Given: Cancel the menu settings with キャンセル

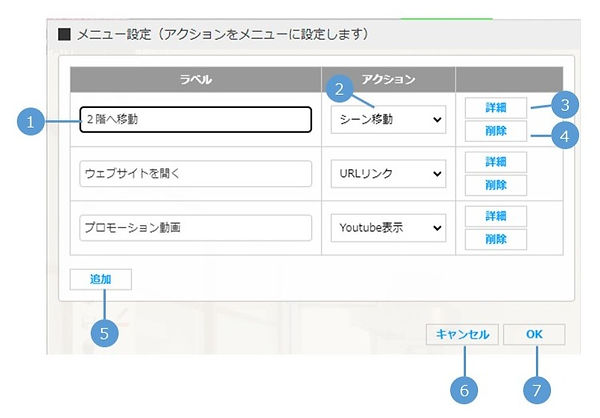Looking at the screenshot, I should [x=461, y=335].
